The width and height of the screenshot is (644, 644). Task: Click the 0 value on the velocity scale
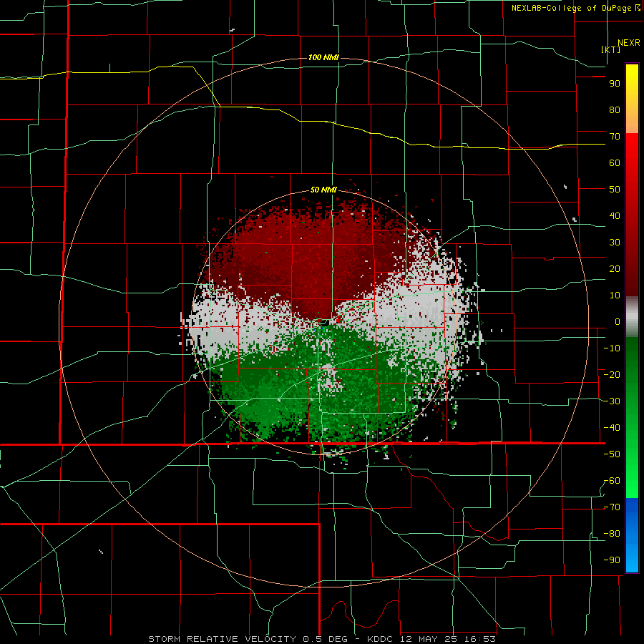click(x=618, y=322)
